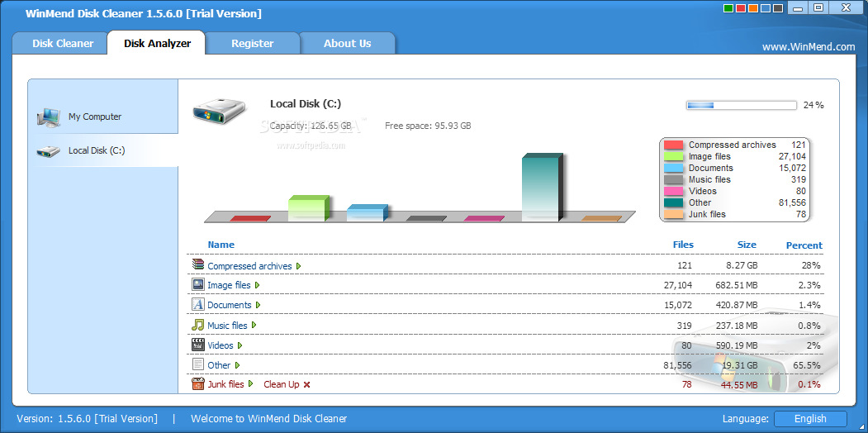Click the 8.27 GB size value
The image size is (868, 433).
[742, 266]
